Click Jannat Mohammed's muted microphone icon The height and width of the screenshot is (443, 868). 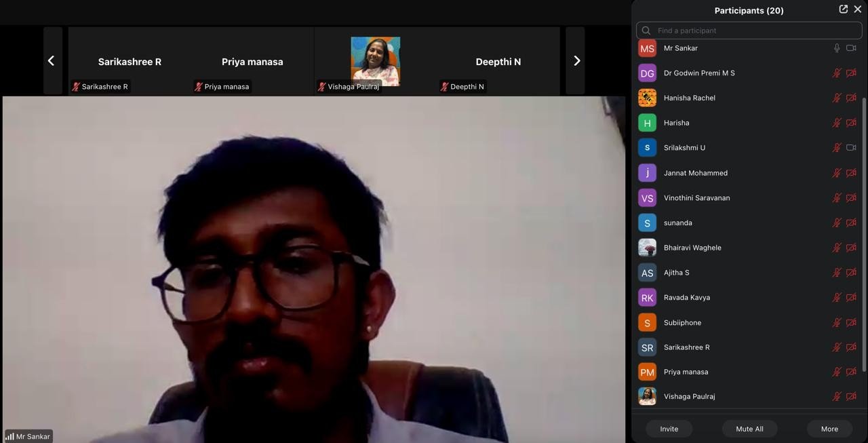pyautogui.click(x=837, y=173)
